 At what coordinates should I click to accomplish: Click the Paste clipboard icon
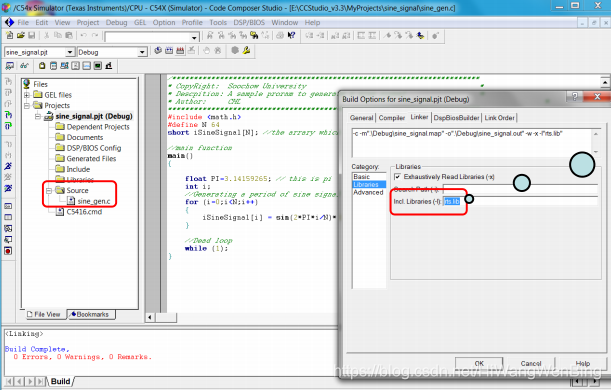tap(69, 36)
